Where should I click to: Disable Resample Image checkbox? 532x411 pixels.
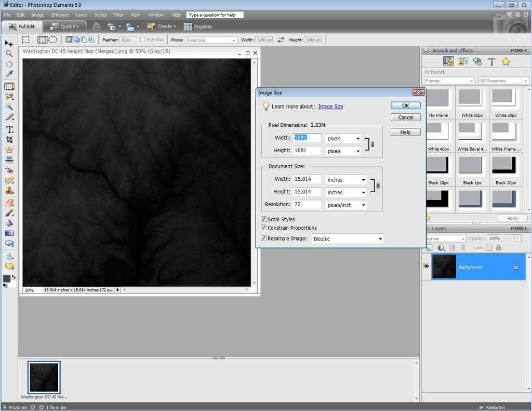(x=263, y=238)
